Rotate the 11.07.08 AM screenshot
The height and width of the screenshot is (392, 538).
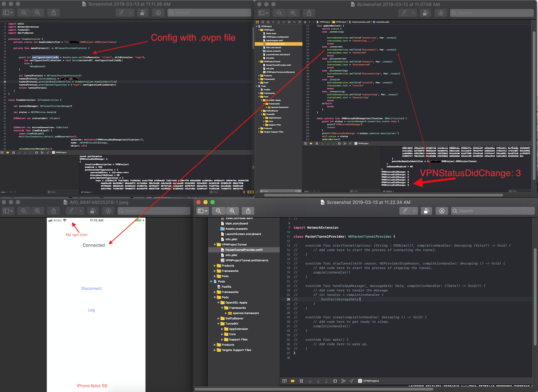[x=425, y=13]
